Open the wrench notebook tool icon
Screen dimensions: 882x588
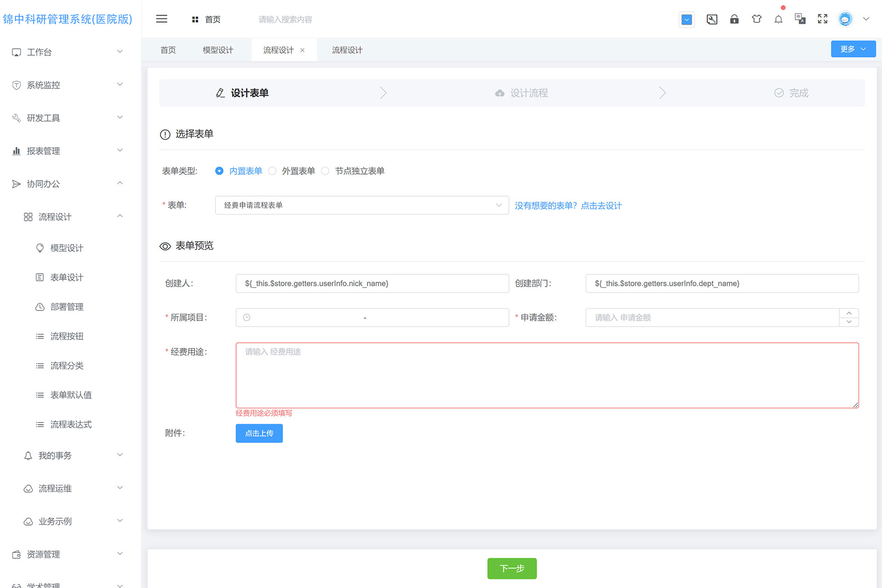tap(712, 19)
